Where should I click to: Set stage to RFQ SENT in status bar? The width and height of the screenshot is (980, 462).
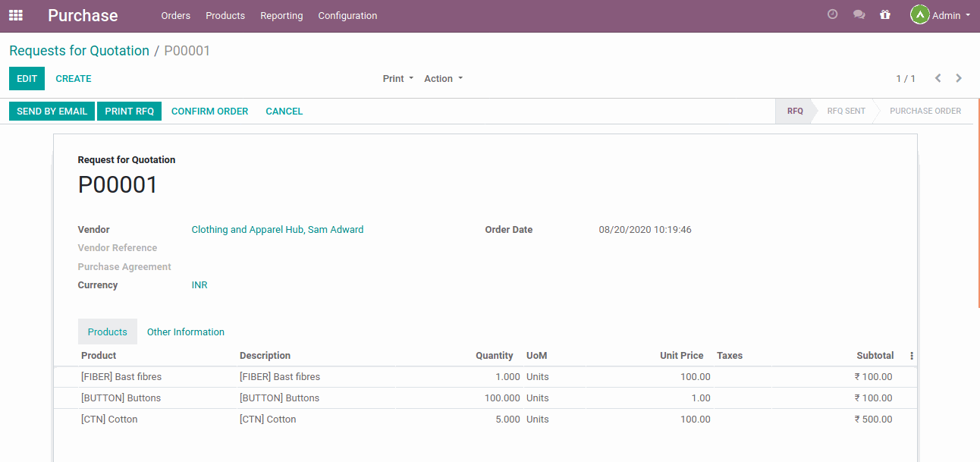pos(845,111)
